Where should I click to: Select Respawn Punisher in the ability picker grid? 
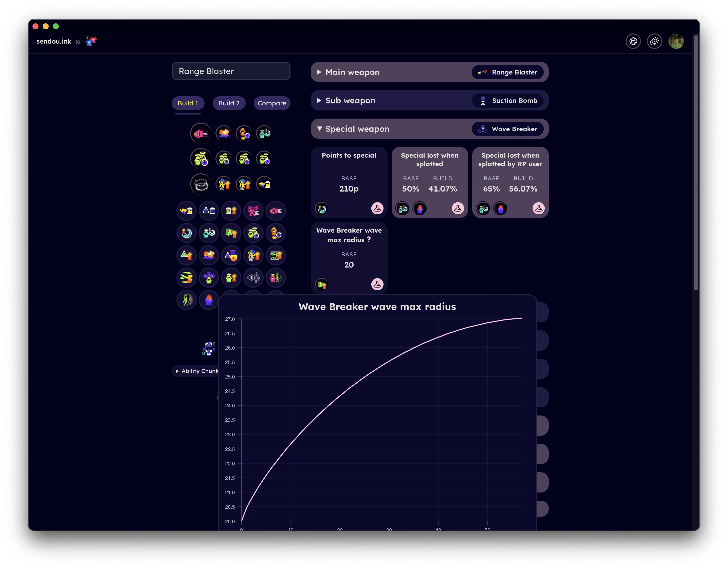click(x=209, y=300)
